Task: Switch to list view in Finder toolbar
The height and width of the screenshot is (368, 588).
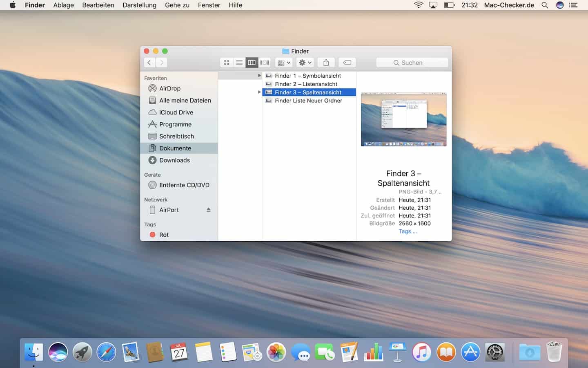Action: (239, 63)
